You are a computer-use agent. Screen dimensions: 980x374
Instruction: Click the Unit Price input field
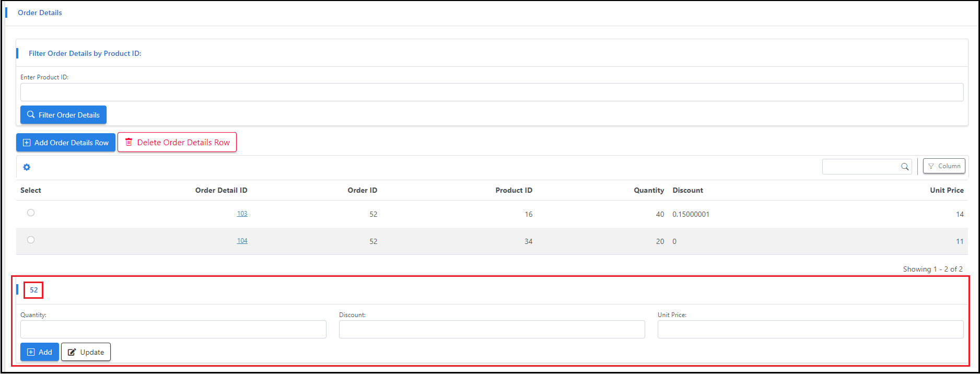tap(810, 330)
